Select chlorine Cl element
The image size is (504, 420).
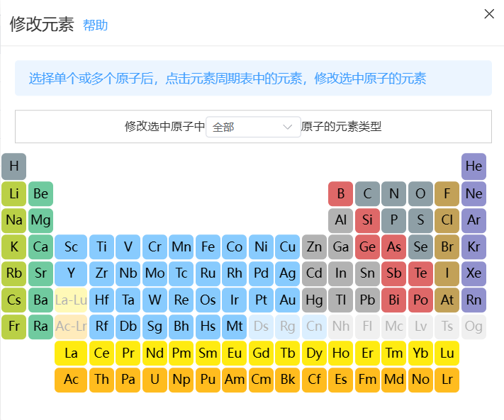tap(447, 220)
